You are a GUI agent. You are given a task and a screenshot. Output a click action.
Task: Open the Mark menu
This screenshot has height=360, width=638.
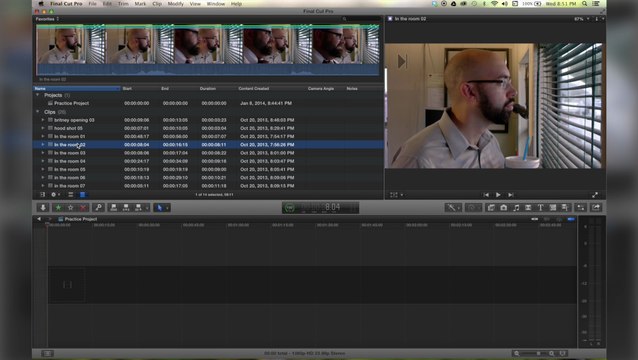pos(140,4)
